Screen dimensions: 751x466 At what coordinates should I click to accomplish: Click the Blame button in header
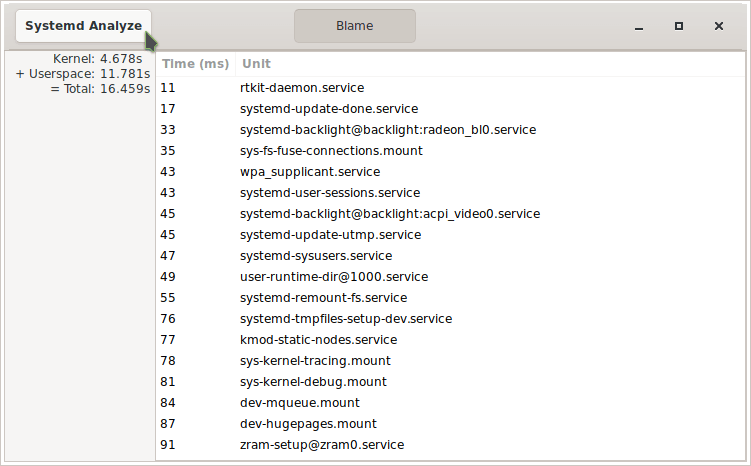tap(355, 26)
